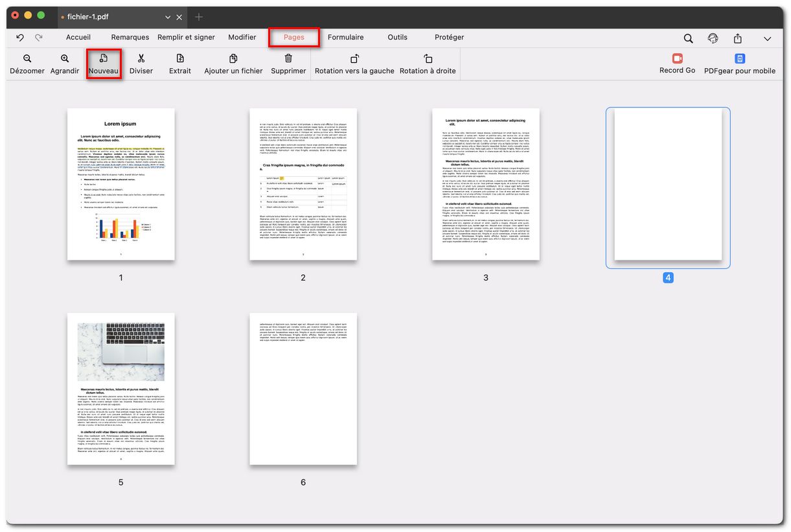The width and height of the screenshot is (791, 532).
Task: Open the fichier-1.pdf tab dropdown arrow
Action: tap(168, 17)
